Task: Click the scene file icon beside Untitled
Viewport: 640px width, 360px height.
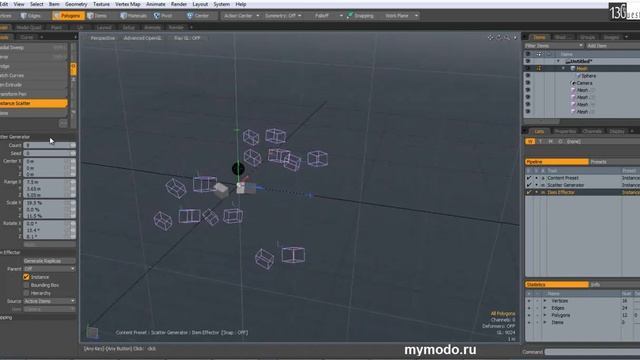Action: click(x=568, y=61)
